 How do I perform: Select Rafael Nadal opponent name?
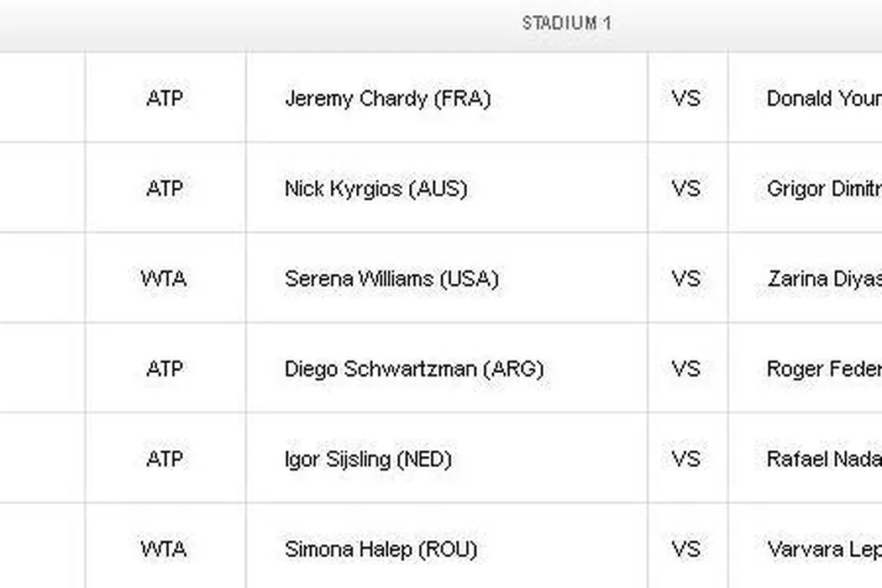[x=823, y=459]
